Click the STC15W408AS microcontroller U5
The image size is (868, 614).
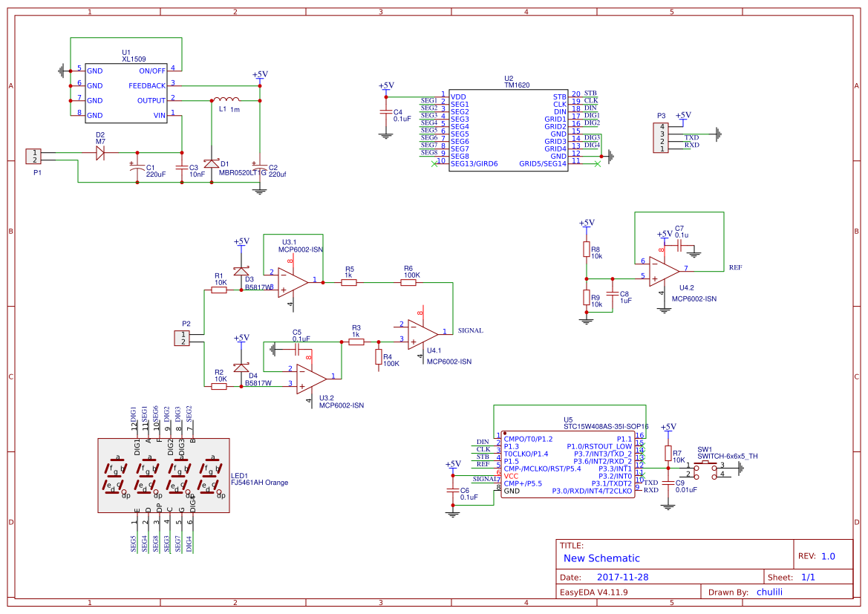568,464
